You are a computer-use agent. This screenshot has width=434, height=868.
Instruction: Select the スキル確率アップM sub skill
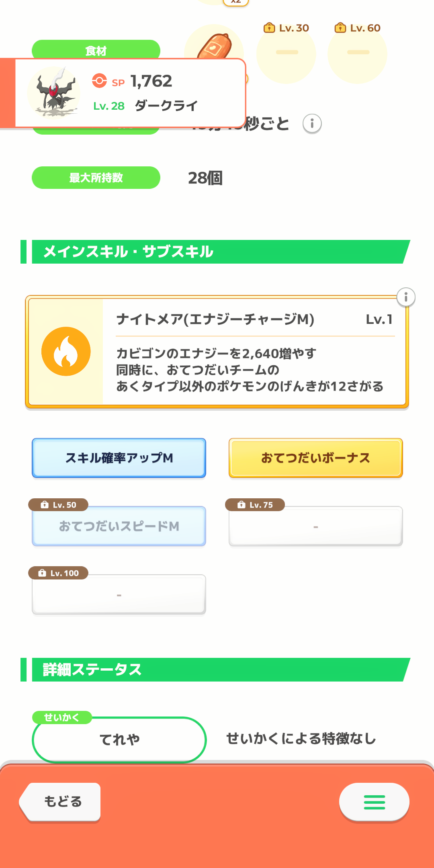click(x=119, y=458)
